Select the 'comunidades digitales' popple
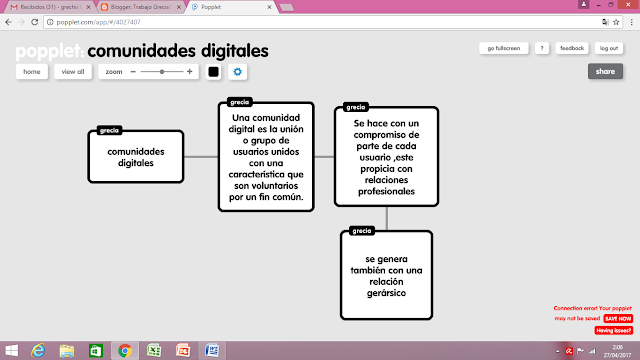The height and width of the screenshot is (360, 640). coord(136,157)
